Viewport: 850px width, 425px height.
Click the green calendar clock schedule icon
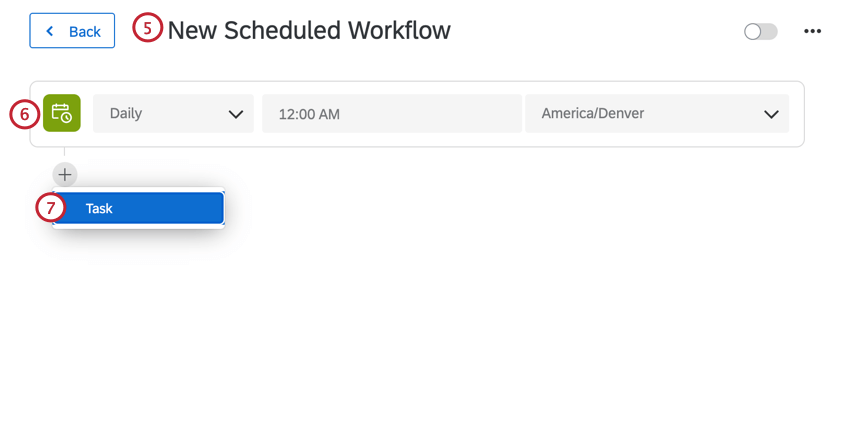[x=61, y=113]
